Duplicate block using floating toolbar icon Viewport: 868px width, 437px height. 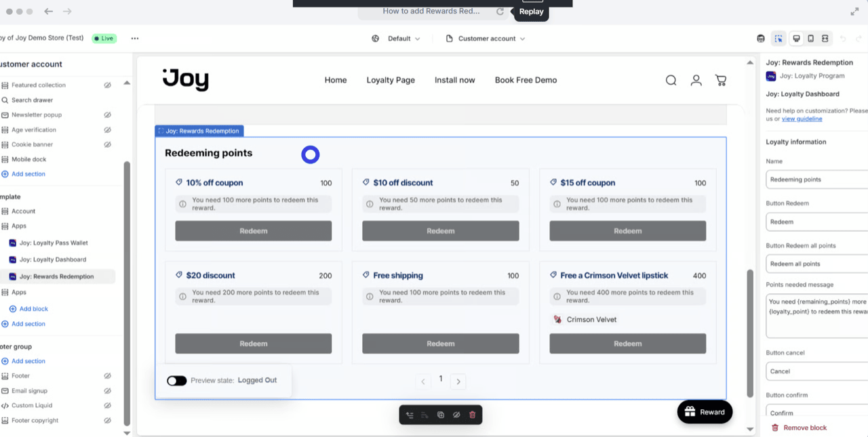tap(441, 415)
